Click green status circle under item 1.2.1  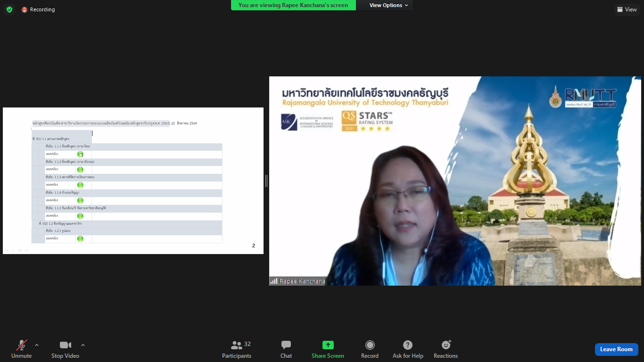80,239
